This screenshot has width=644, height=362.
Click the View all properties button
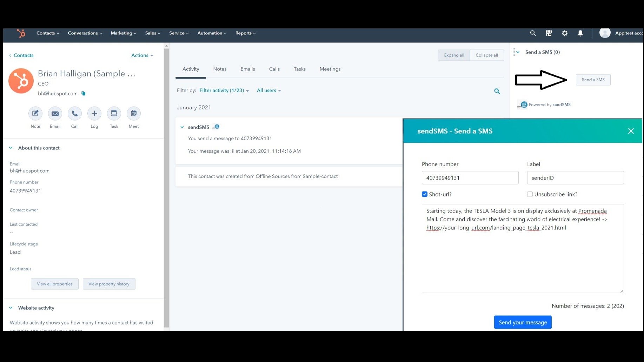55,284
